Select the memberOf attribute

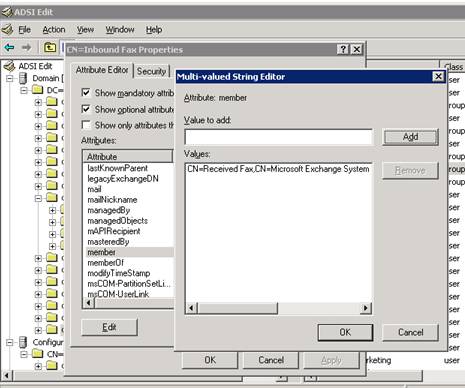click(105, 263)
